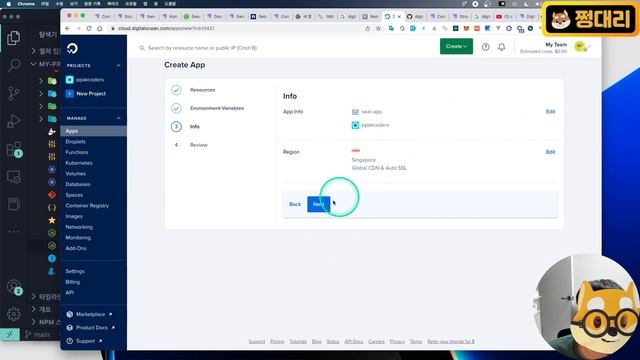
Task: Click the browser home icon
Action: click(x=100, y=28)
